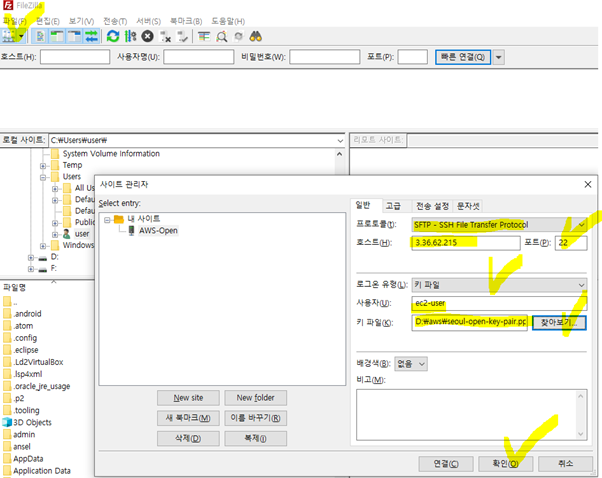Open the 전송(T) menu
602x478 pixels.
[115, 21]
